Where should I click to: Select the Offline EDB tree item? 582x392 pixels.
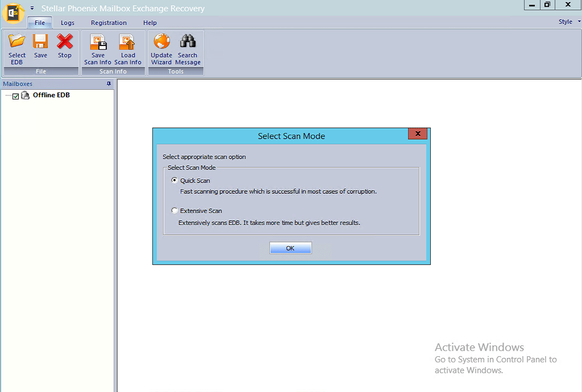pyautogui.click(x=51, y=95)
